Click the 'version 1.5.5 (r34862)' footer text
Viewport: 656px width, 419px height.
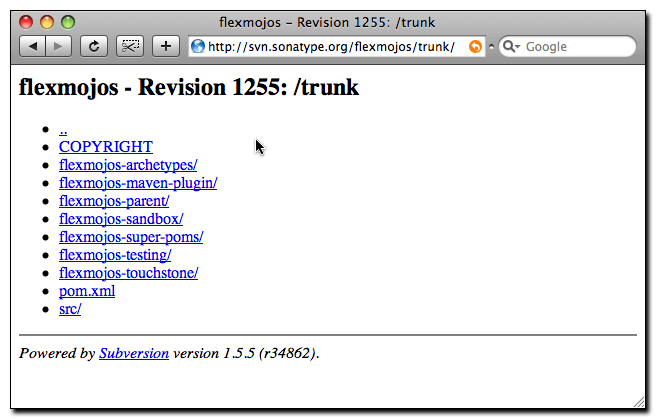[x=246, y=353]
